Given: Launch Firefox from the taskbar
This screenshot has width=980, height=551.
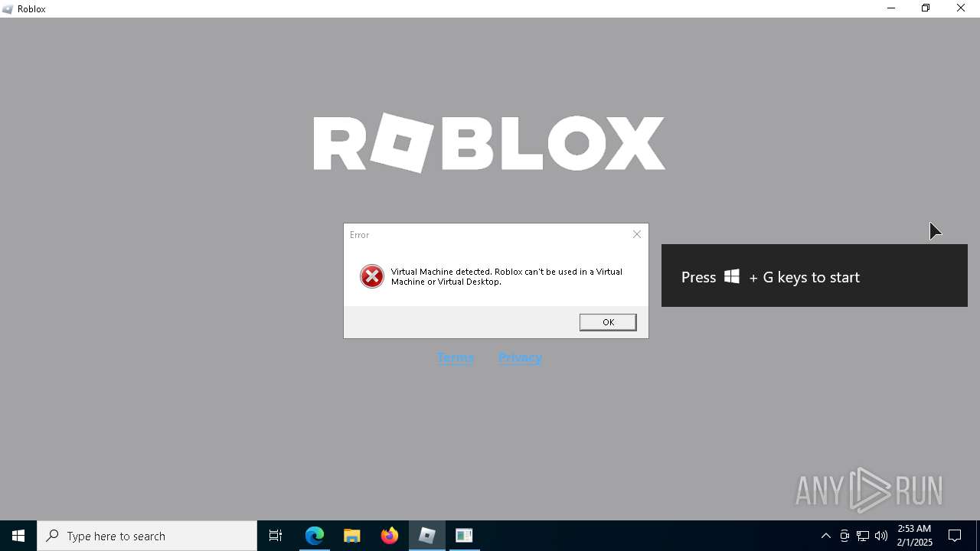Looking at the screenshot, I should coord(390,536).
